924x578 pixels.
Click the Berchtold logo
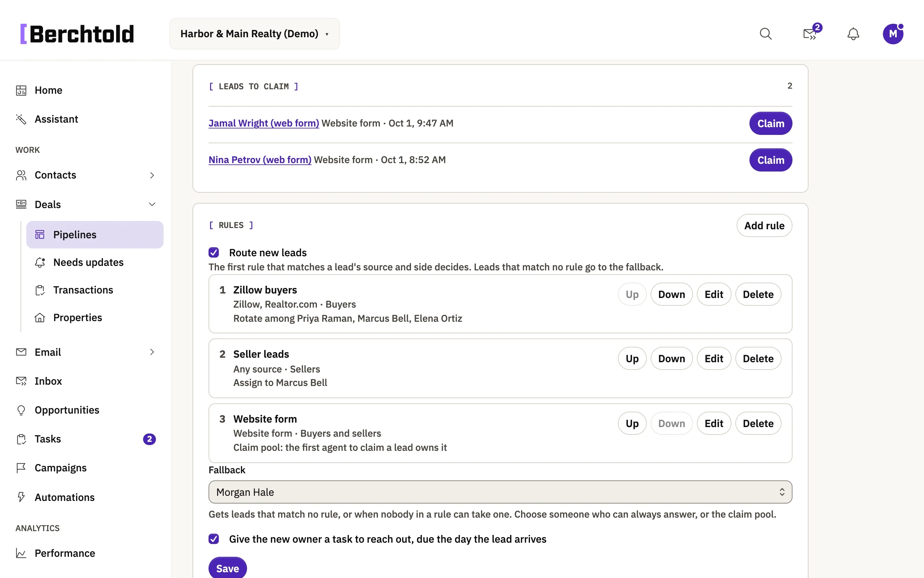pos(77,34)
